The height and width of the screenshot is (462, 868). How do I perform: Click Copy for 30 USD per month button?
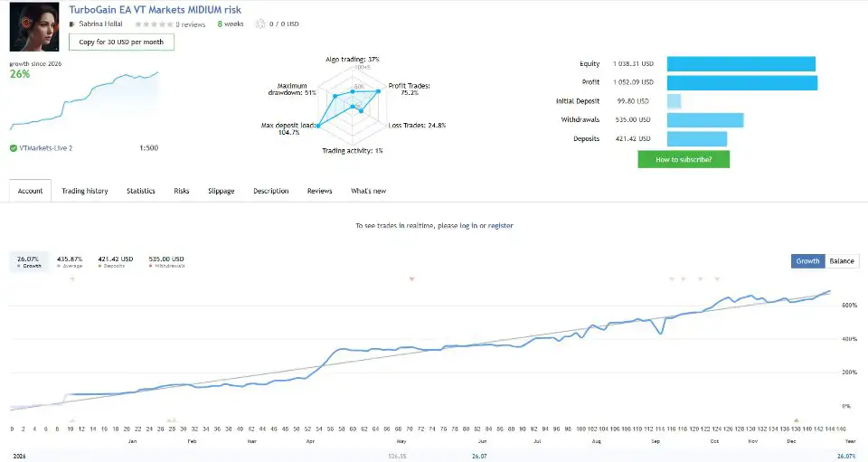[x=121, y=42]
